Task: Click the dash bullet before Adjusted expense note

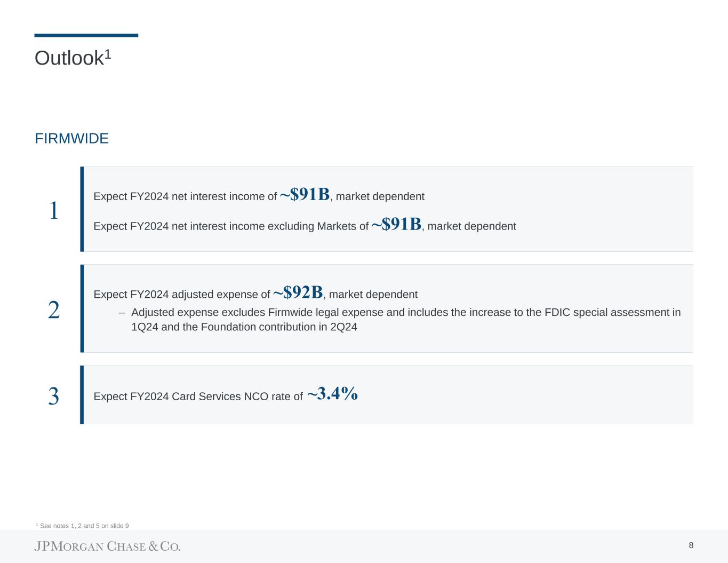Action: pyautogui.click(x=122, y=313)
